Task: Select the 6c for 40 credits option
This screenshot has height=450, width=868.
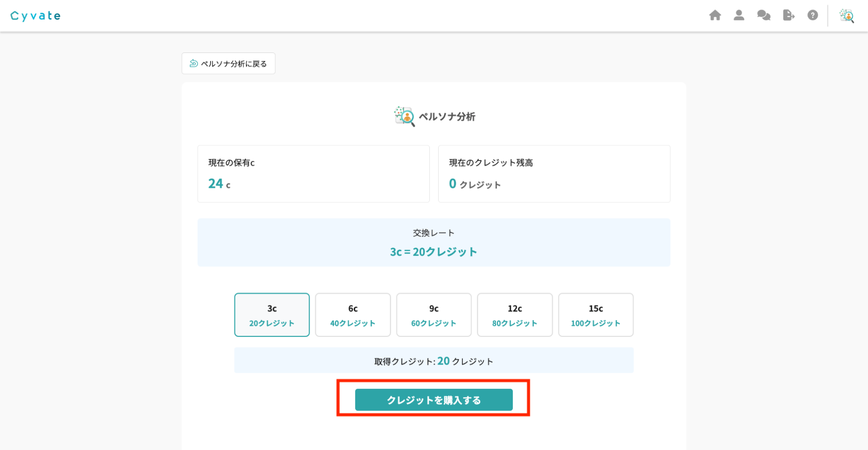Action: tap(353, 315)
